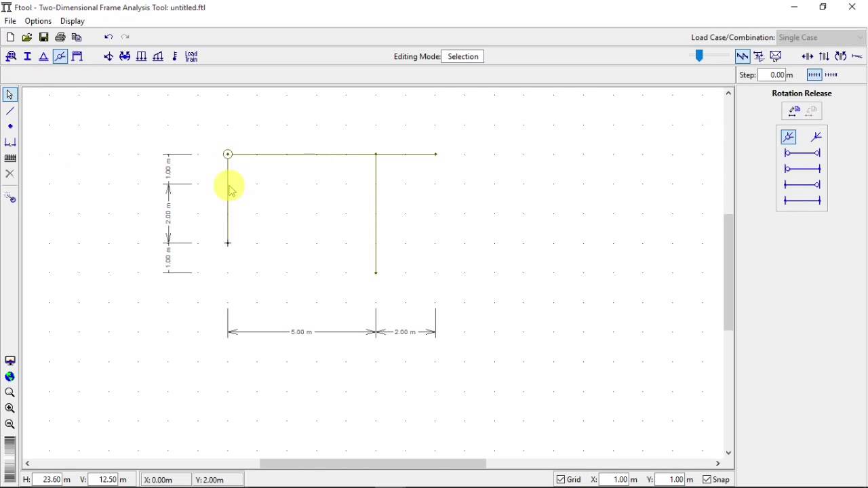Click the grid X spacing field
Screen dimensions: 868x488
pos(614,480)
